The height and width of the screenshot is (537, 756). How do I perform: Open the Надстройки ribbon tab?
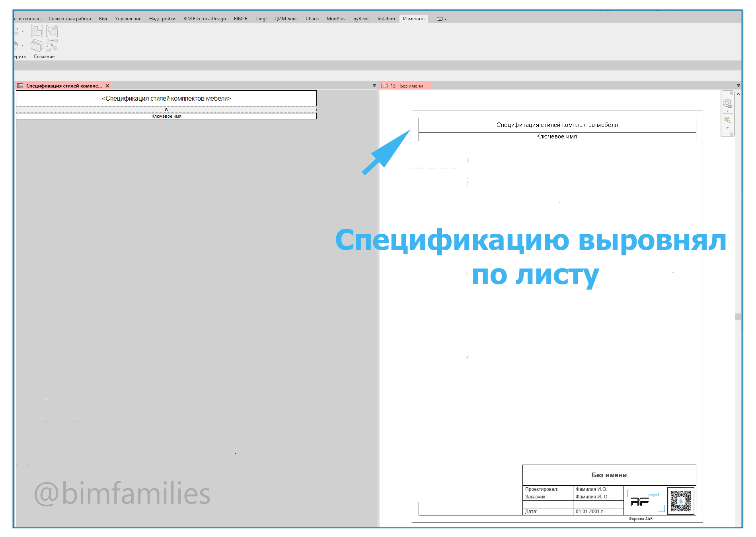click(x=162, y=19)
